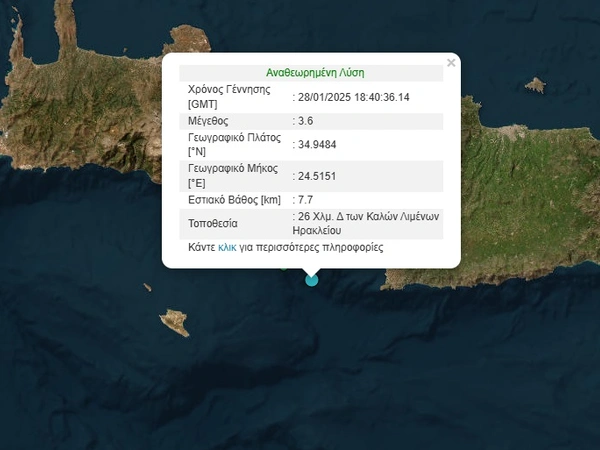Click Gavdos island on the map
Image resolution: width=600 pixels, height=450 pixels.
(x=174, y=322)
